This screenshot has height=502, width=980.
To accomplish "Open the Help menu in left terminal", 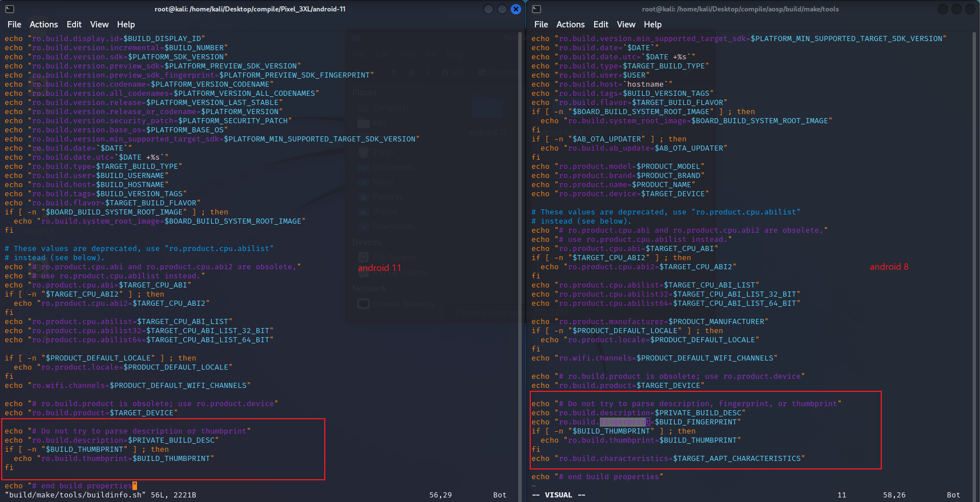I will click(126, 25).
